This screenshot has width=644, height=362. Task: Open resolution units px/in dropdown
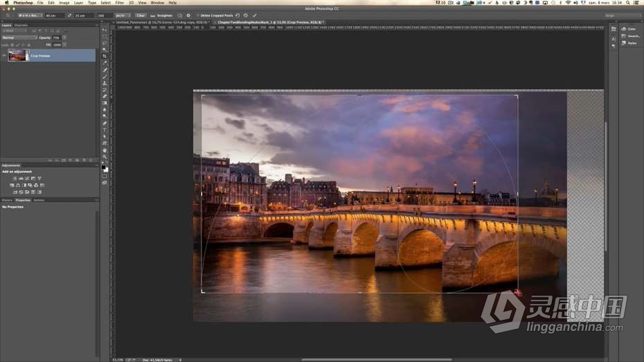pos(123,15)
